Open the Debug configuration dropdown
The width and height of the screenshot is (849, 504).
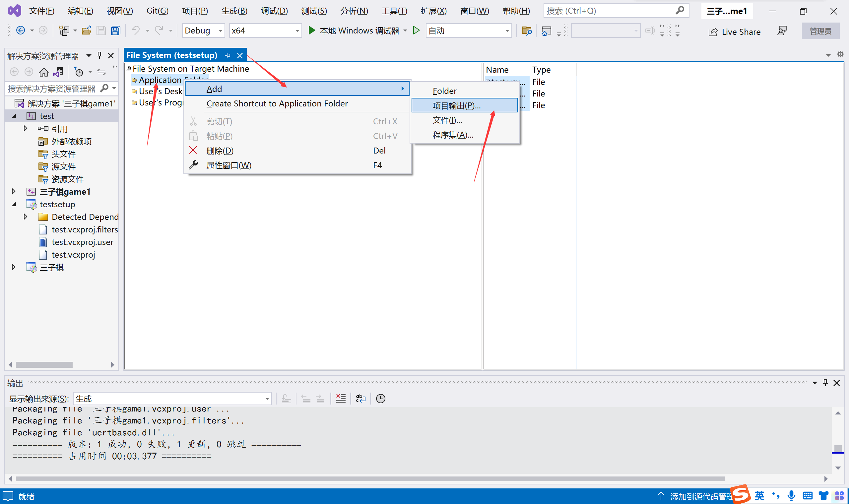click(221, 31)
